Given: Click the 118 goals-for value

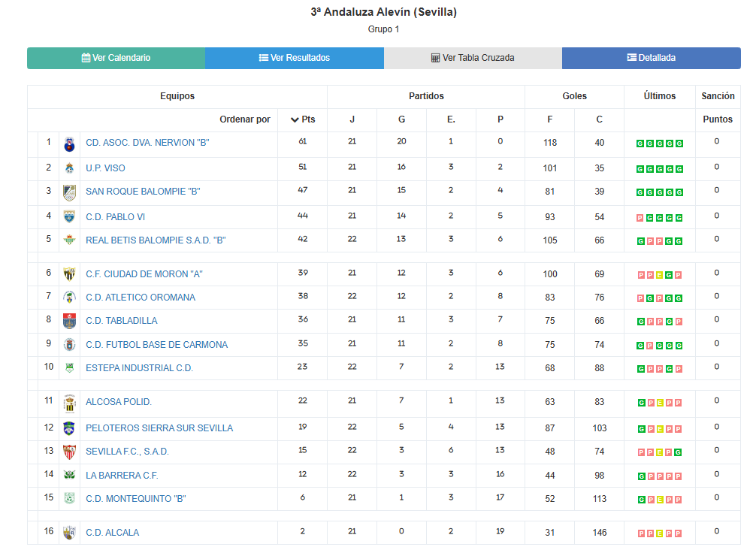Looking at the screenshot, I should click(549, 143).
